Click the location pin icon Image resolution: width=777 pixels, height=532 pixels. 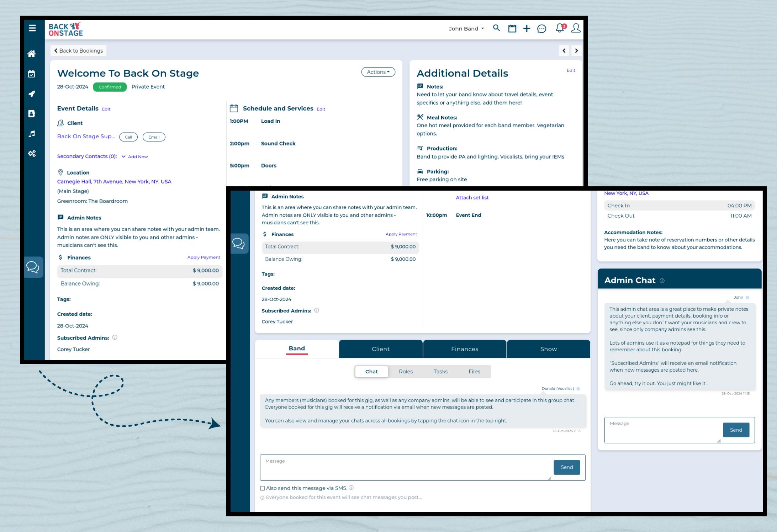[60, 172]
